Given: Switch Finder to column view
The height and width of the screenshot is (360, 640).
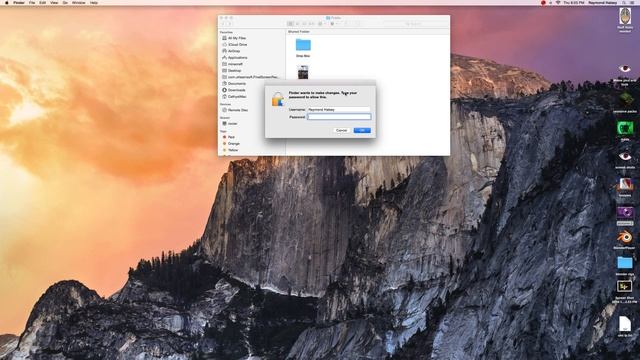Looking at the screenshot, I should point(304,24).
